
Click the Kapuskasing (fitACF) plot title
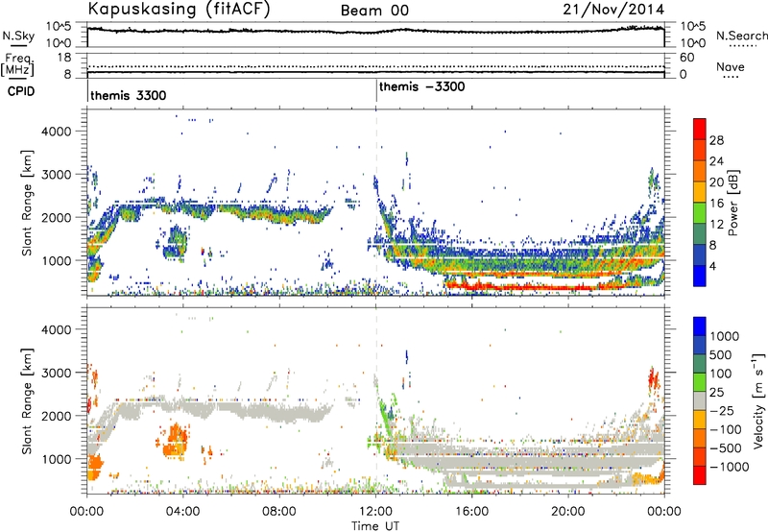[179, 10]
